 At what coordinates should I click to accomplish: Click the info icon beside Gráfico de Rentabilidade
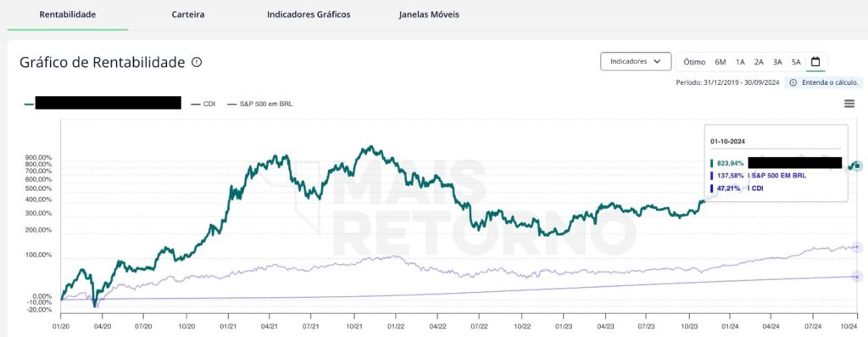click(x=197, y=62)
